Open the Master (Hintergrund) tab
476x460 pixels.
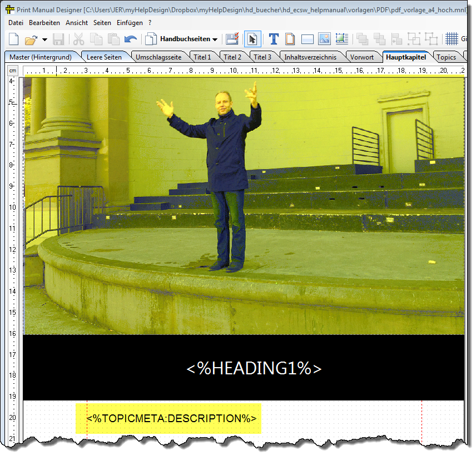[x=40, y=57]
